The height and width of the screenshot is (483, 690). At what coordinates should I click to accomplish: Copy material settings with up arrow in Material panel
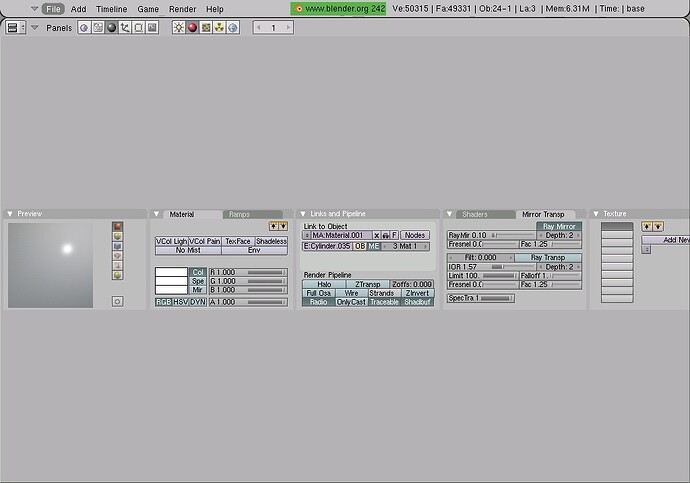coord(274,226)
